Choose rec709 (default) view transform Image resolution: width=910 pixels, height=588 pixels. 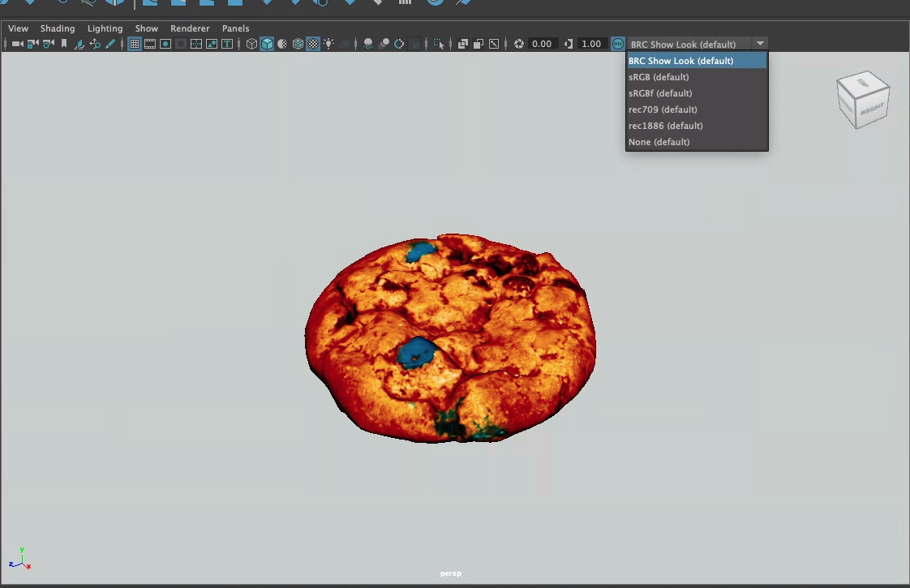pyautogui.click(x=663, y=109)
